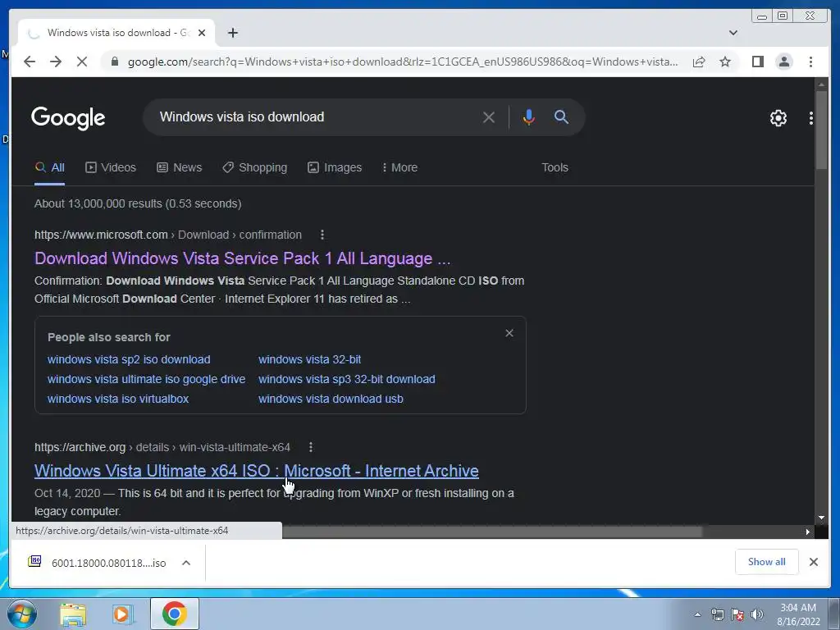Open Google quick settings gear

click(x=778, y=118)
